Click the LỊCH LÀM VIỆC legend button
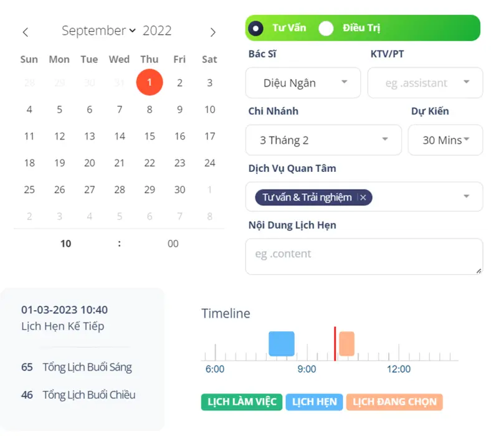 pyautogui.click(x=242, y=402)
